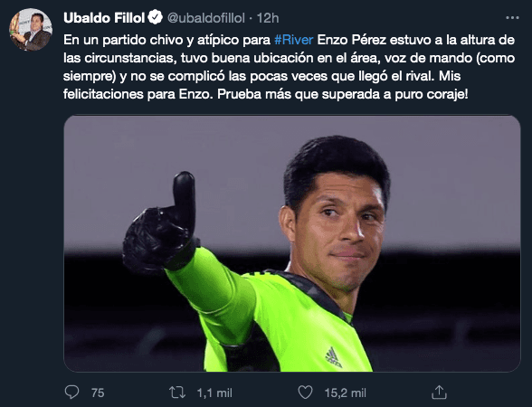View the 75 replies count
Viewport: 532px width, 407px height.
(x=98, y=393)
